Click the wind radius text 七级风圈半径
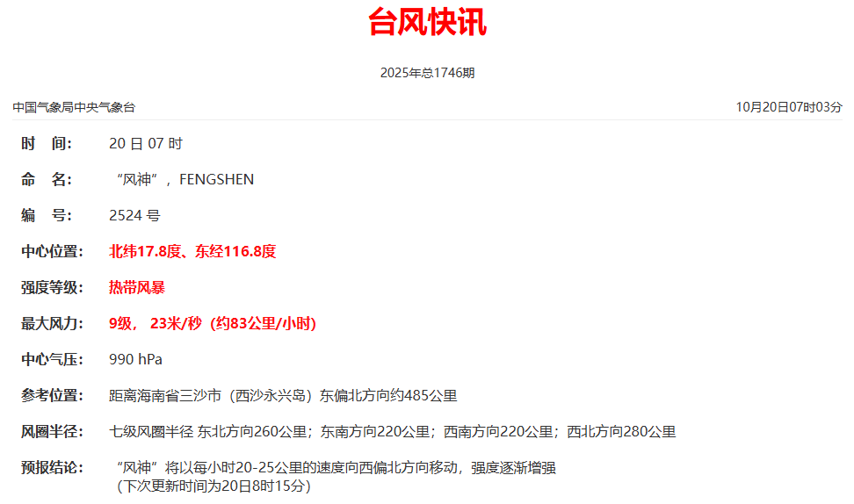Viewport: 854px width, 504px height. [151, 432]
